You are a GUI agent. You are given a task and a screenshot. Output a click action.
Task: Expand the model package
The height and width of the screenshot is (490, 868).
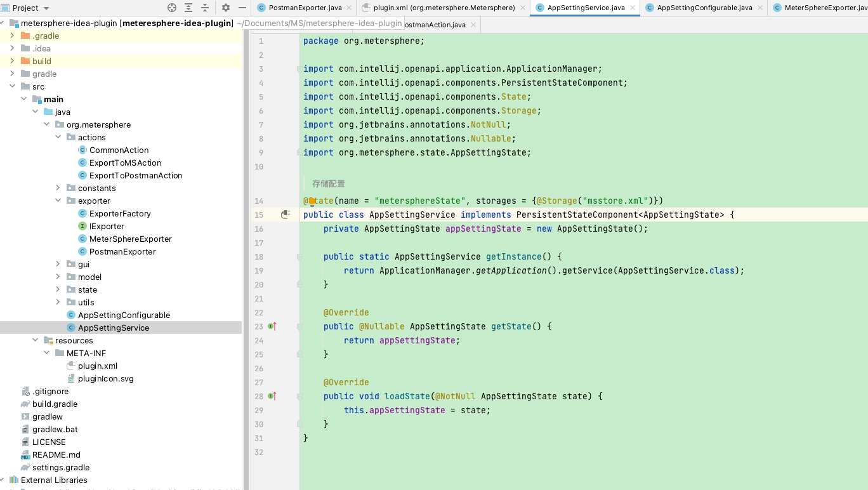pos(58,277)
